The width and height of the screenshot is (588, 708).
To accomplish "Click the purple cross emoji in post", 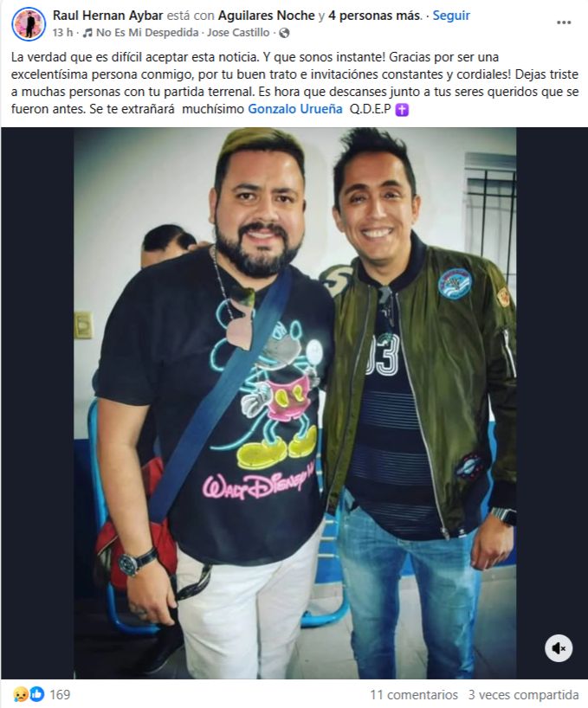I will (x=402, y=110).
